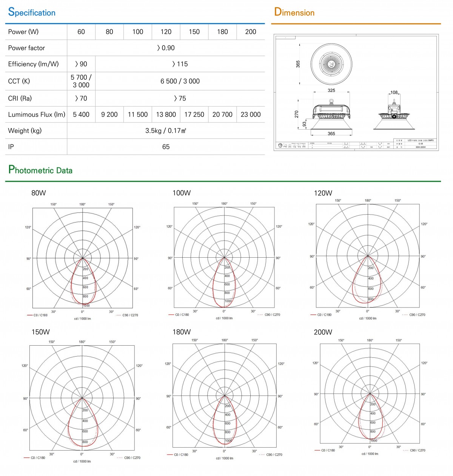Screen dimensions: 453x476
Task: Click the title block in dimension drawing
Action: click(x=415, y=144)
